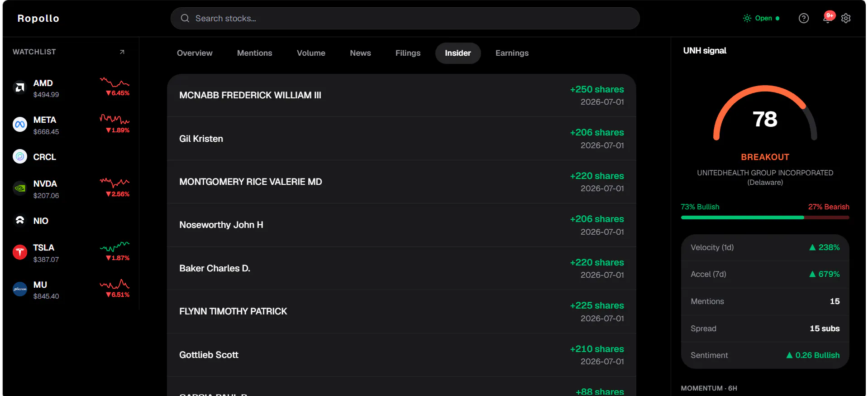The image size is (868, 396).
Task: Expand the watchlist with arrow icon
Action: click(x=122, y=52)
